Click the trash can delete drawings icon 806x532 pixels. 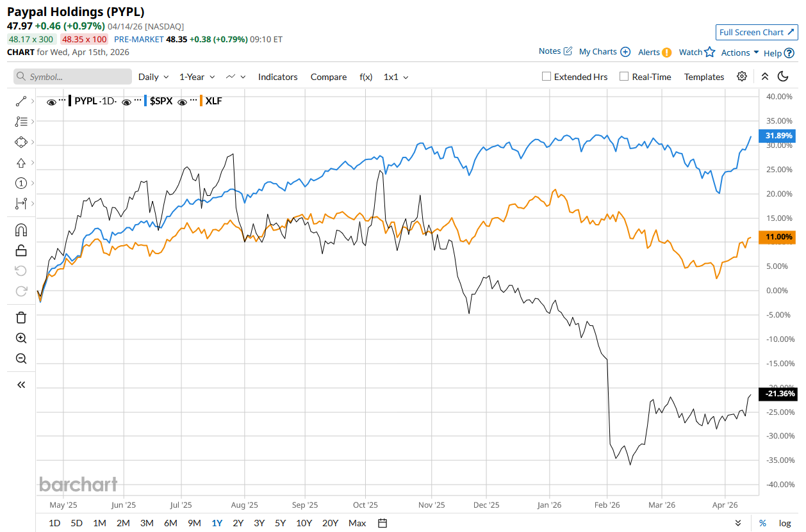pos(21,318)
